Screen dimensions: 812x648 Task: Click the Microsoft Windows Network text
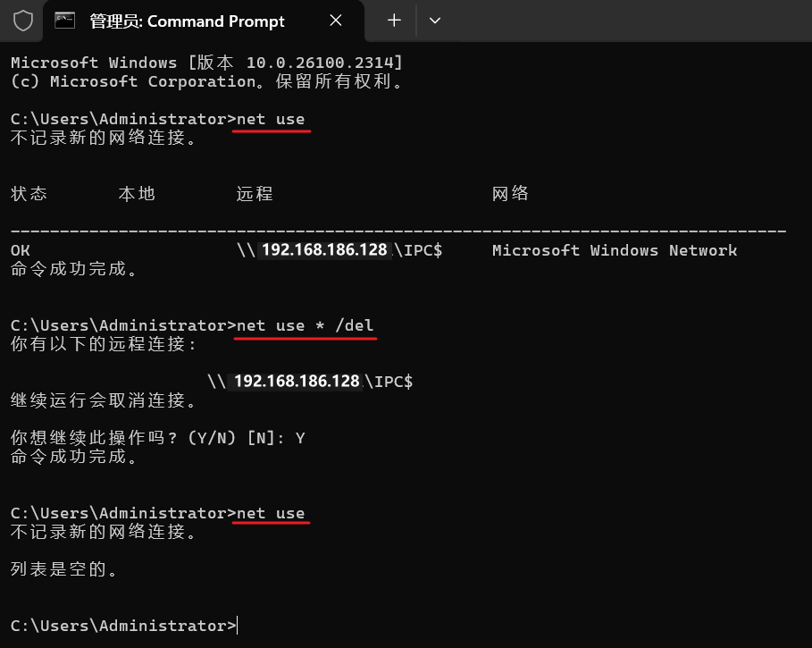point(615,250)
